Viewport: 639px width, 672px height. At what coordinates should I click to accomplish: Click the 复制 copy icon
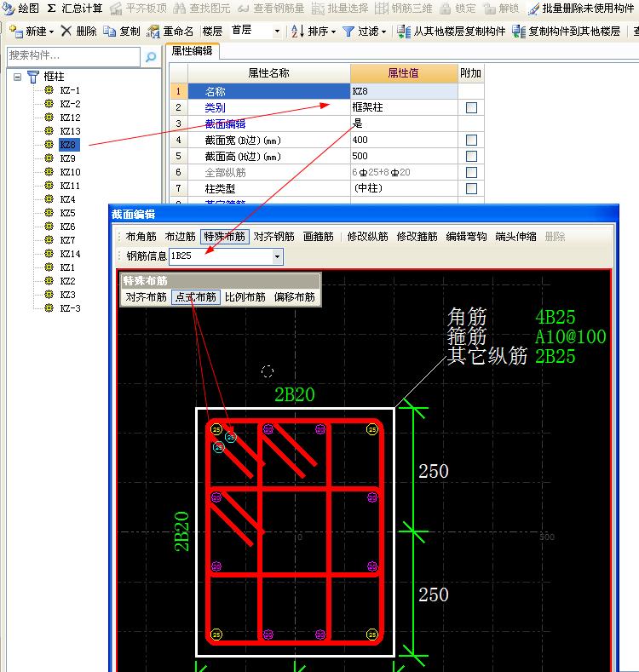coord(110,32)
